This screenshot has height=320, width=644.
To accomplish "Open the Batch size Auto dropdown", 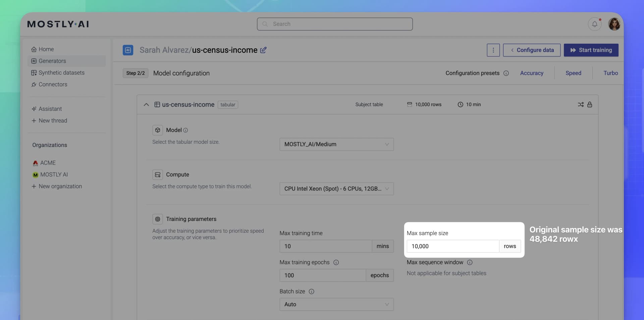I will click(336, 304).
